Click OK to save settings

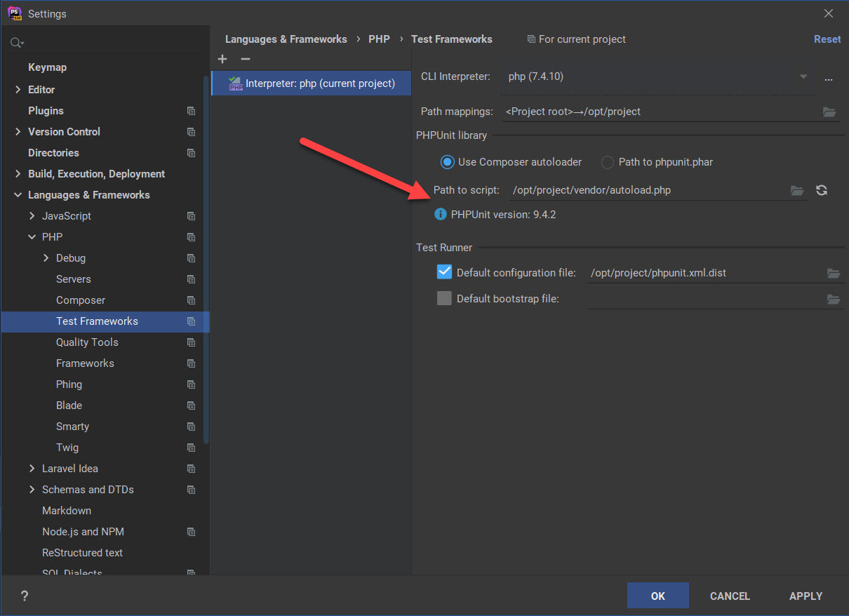[658, 596]
